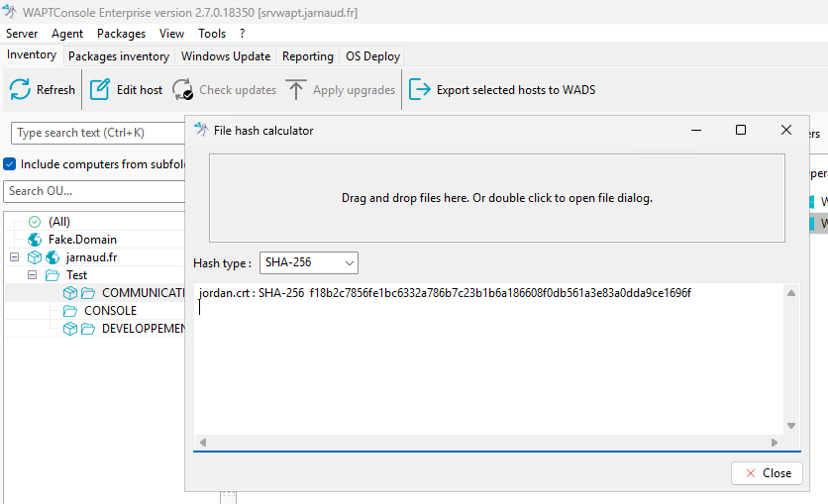This screenshot has height=504, width=828.
Task: Switch to the OS Deploy tab
Action: click(x=372, y=55)
